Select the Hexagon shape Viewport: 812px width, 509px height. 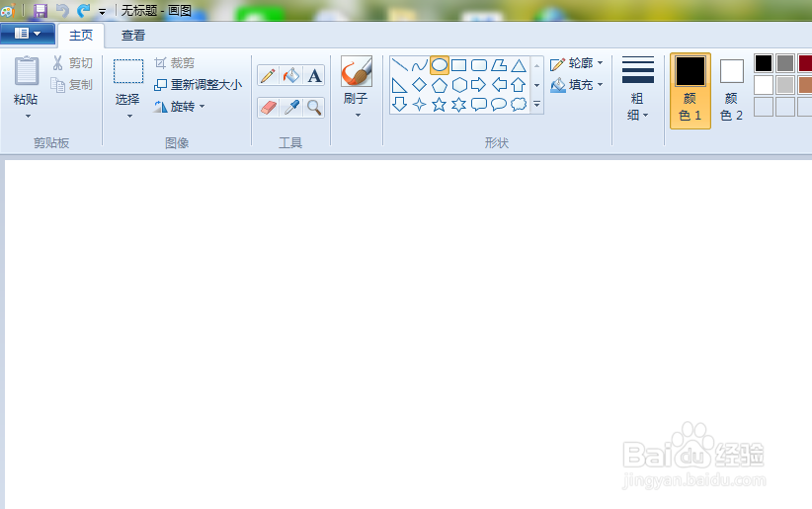[x=458, y=85]
